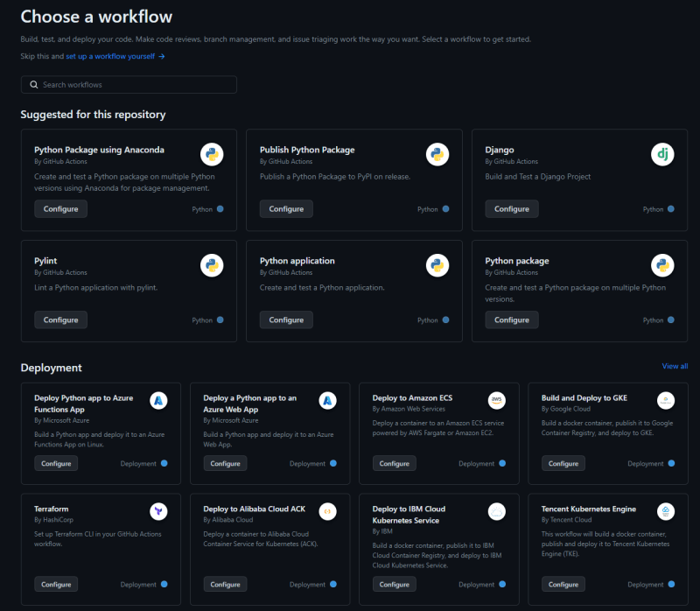
Task: Click Azure logo on Deploy a Python app to Azure Web App
Action: [327, 401]
